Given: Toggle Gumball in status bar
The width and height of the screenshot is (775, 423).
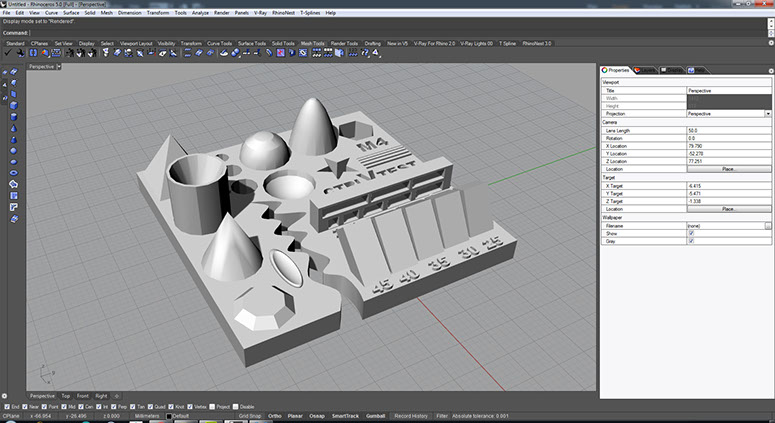Looking at the screenshot, I should pos(376,416).
